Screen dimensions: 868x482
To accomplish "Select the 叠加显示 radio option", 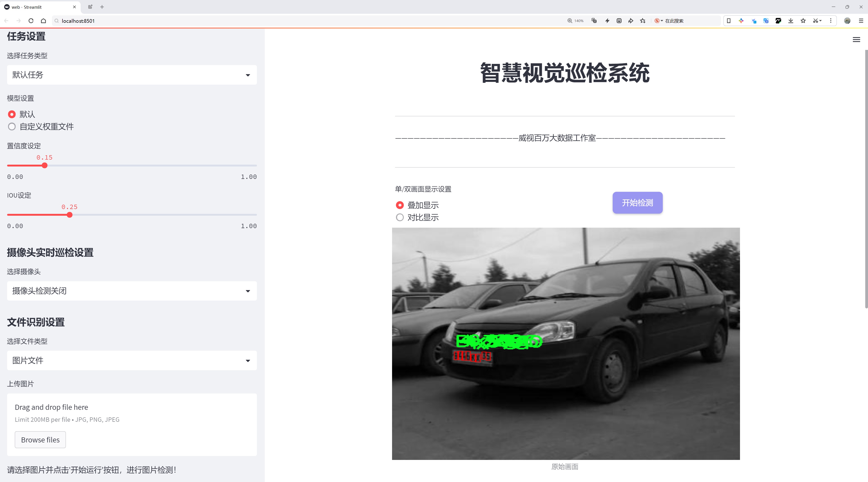I will (400, 205).
